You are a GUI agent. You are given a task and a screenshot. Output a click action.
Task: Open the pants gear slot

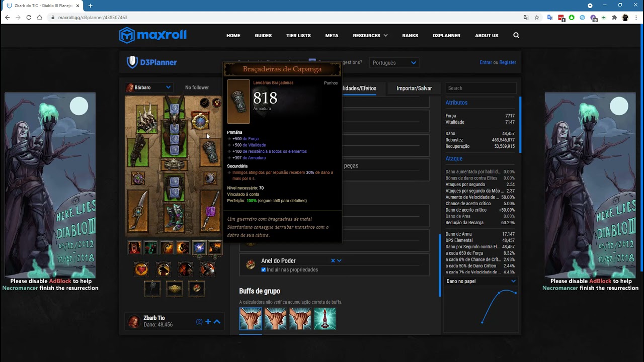[174, 186]
